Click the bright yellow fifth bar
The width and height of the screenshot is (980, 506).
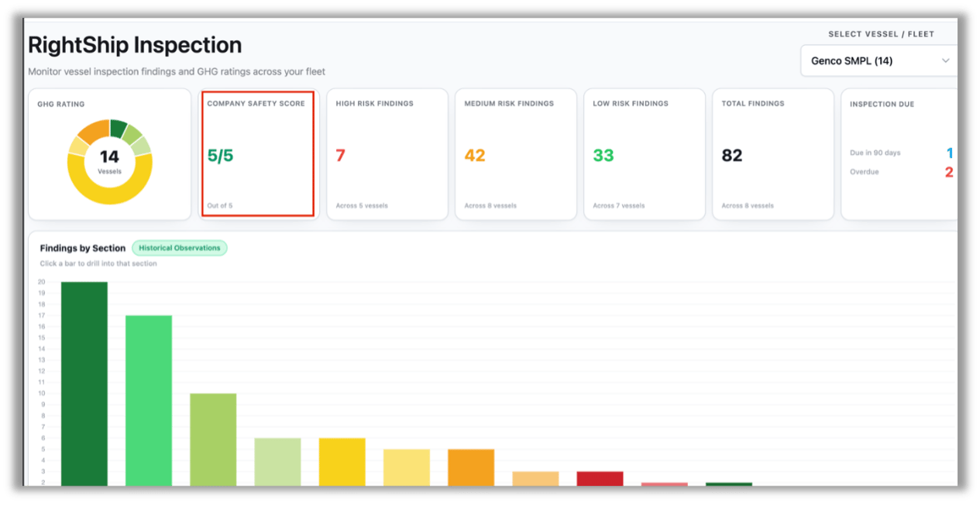[342, 462]
